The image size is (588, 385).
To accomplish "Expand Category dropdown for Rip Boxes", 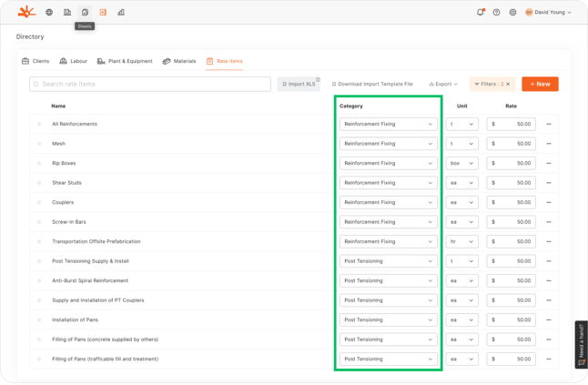I will coord(389,164).
